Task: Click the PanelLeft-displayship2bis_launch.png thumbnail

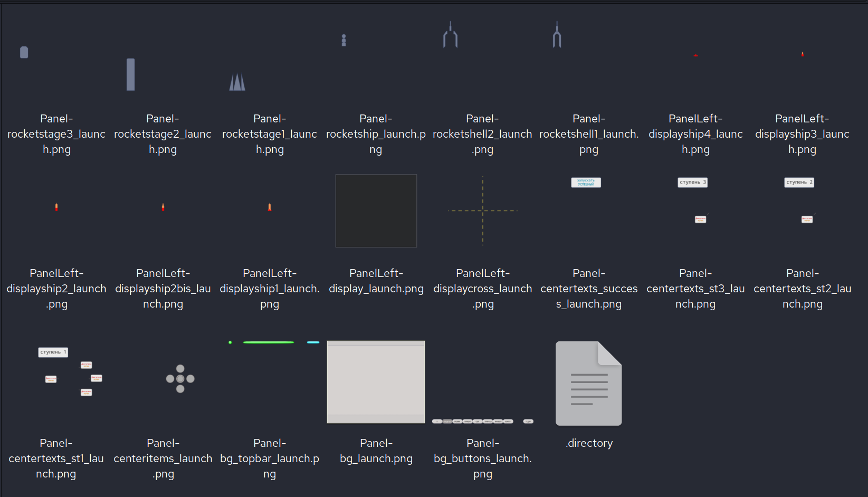Action: 163,207
